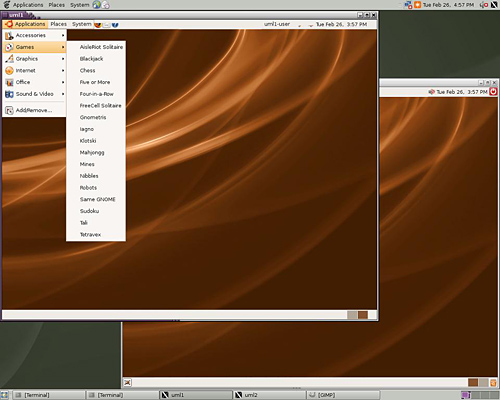Click the Games submenu arrow
This screenshot has width=500, height=400.
pos(63,47)
